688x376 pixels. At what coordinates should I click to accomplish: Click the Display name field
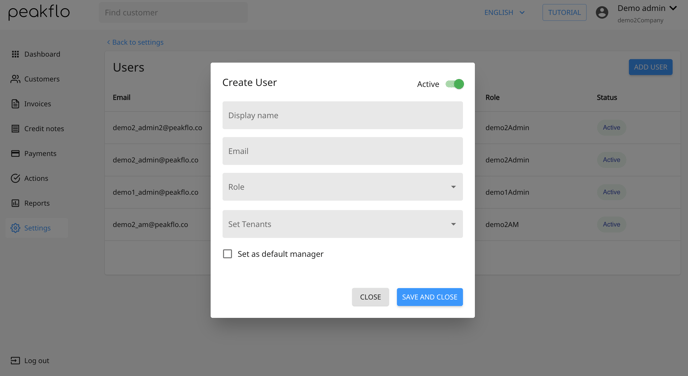(x=342, y=115)
